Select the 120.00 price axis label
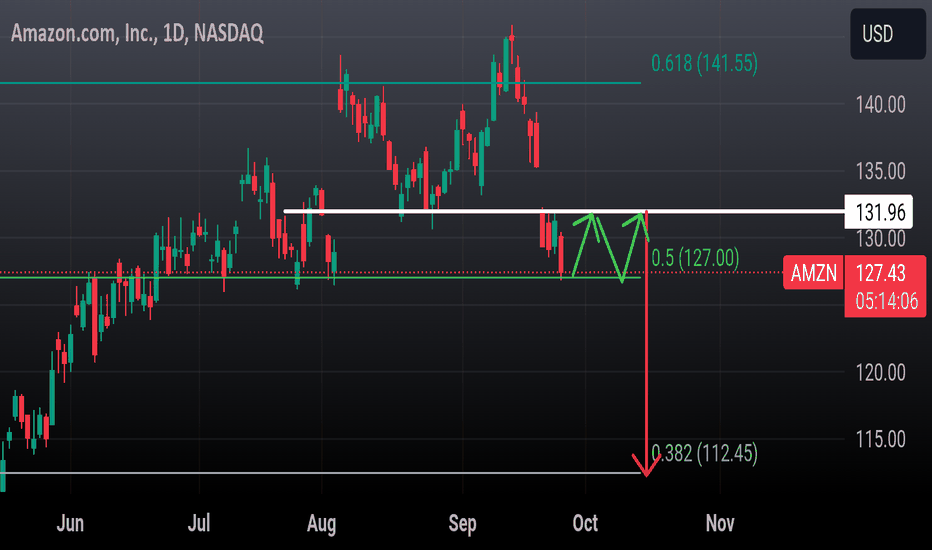 [x=880, y=373]
